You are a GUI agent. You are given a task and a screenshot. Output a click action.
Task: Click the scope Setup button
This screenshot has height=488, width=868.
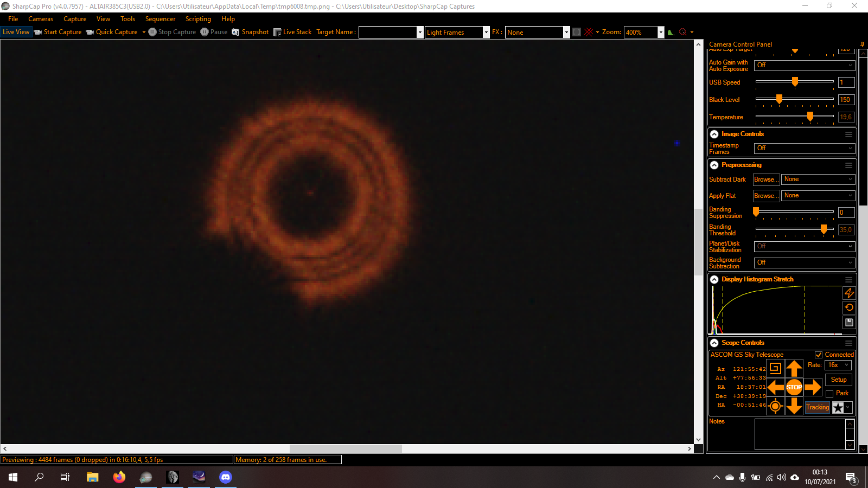click(838, 380)
